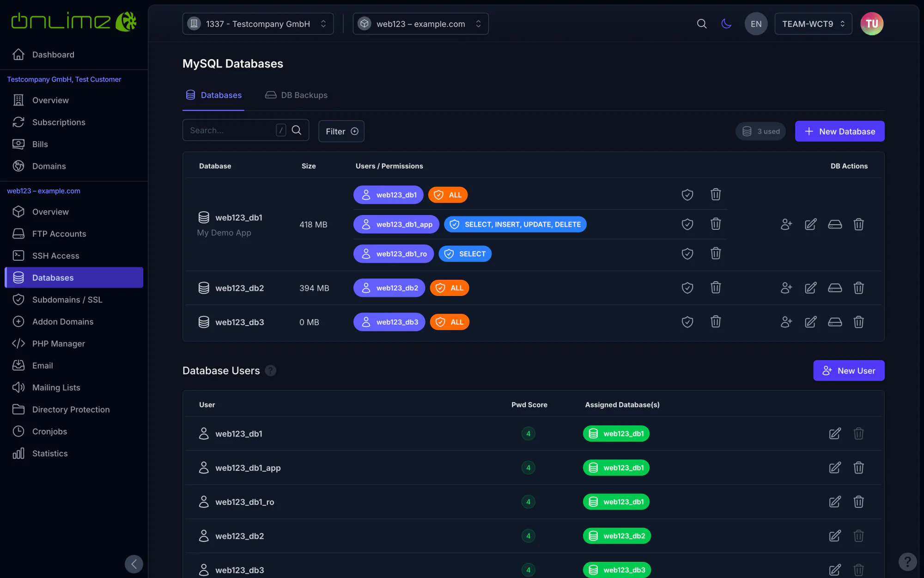Image resolution: width=924 pixels, height=578 pixels.
Task: Open the 1337 - Testcompany GmbH selector
Action: 258,24
